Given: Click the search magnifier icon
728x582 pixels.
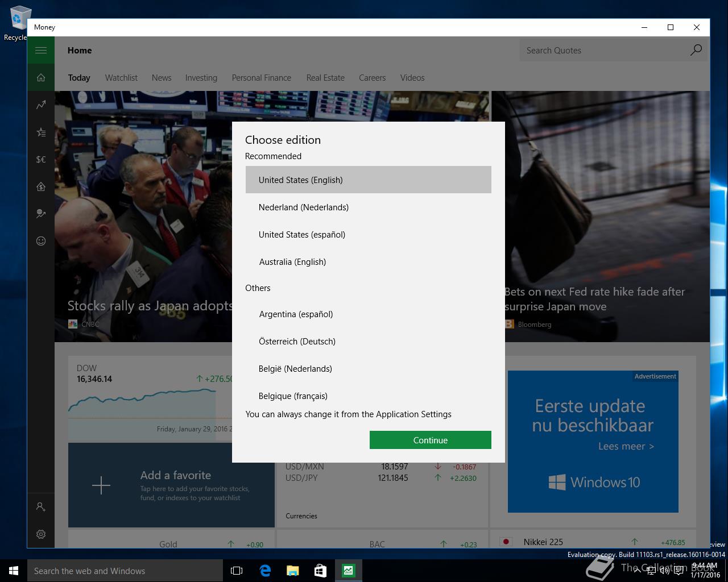Looking at the screenshot, I should [696, 51].
